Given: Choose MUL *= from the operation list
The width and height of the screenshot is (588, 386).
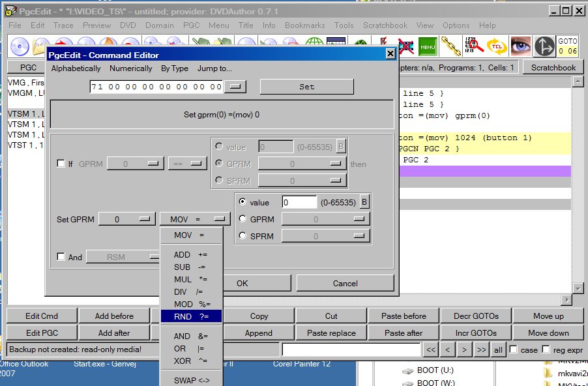Looking at the screenshot, I should coord(191,279).
